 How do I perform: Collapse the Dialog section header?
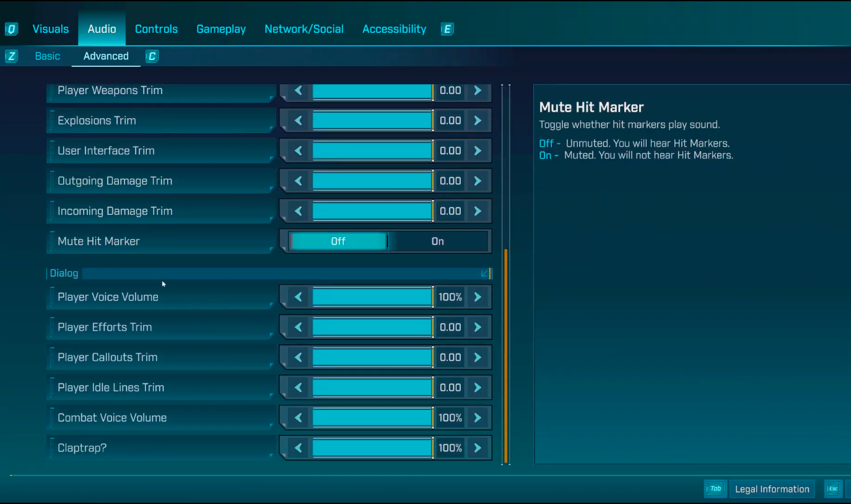(269, 273)
